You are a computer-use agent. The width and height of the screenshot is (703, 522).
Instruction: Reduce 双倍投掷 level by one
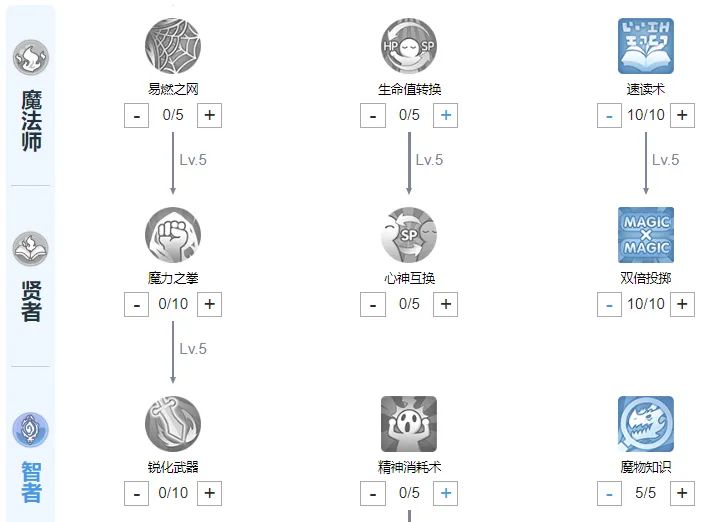[x=609, y=304]
